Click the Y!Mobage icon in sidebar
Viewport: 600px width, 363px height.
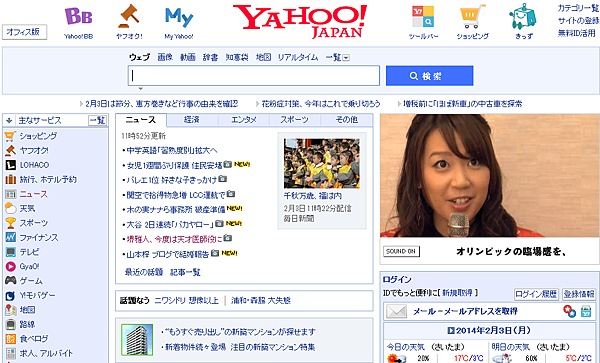click(x=10, y=295)
